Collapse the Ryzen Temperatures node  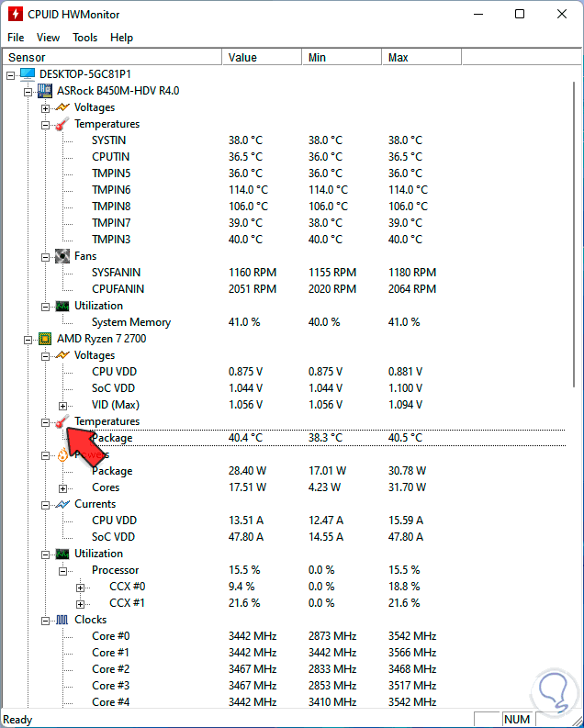click(x=45, y=422)
